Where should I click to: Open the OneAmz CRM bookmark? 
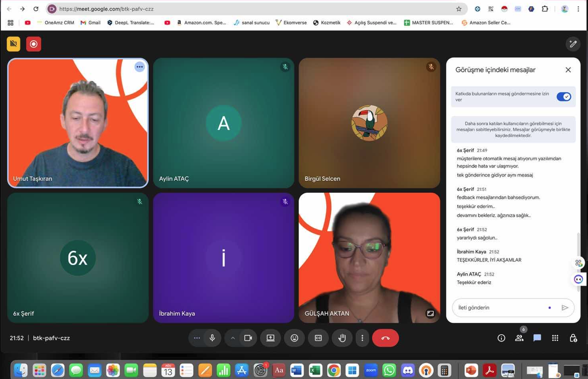tap(56, 23)
